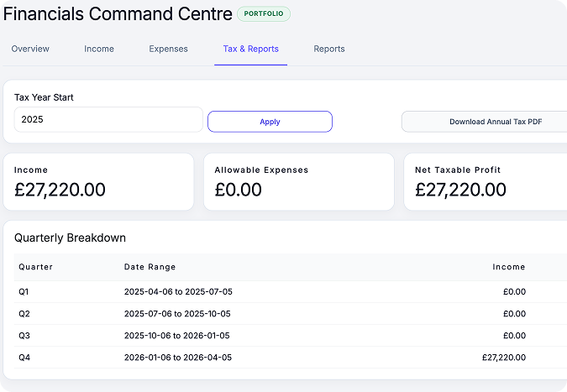Select the Allowable Expenses value £0.00
567x392 pixels.
[239, 190]
